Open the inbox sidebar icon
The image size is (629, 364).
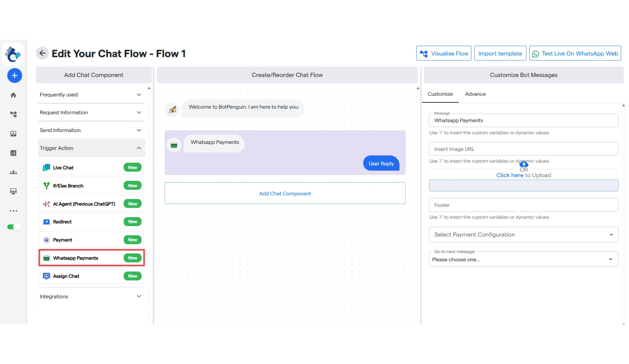13,134
